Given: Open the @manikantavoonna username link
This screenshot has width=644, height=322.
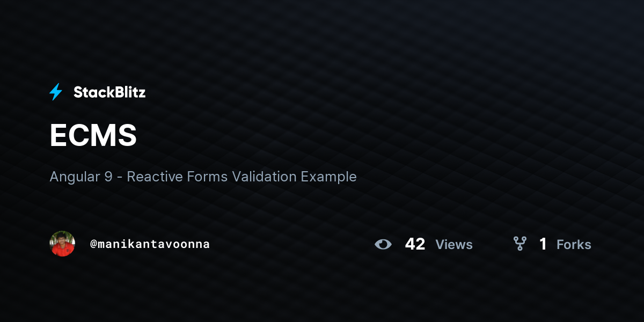Looking at the screenshot, I should [x=150, y=244].
